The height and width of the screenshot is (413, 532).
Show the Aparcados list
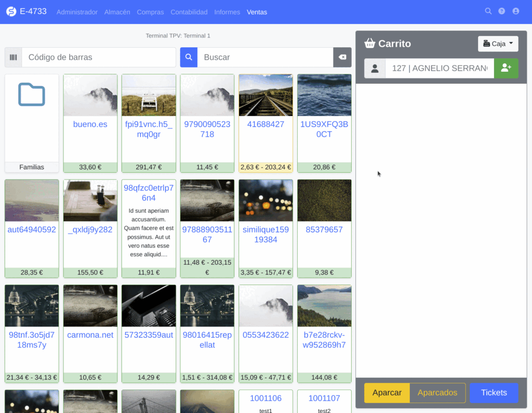click(x=437, y=393)
